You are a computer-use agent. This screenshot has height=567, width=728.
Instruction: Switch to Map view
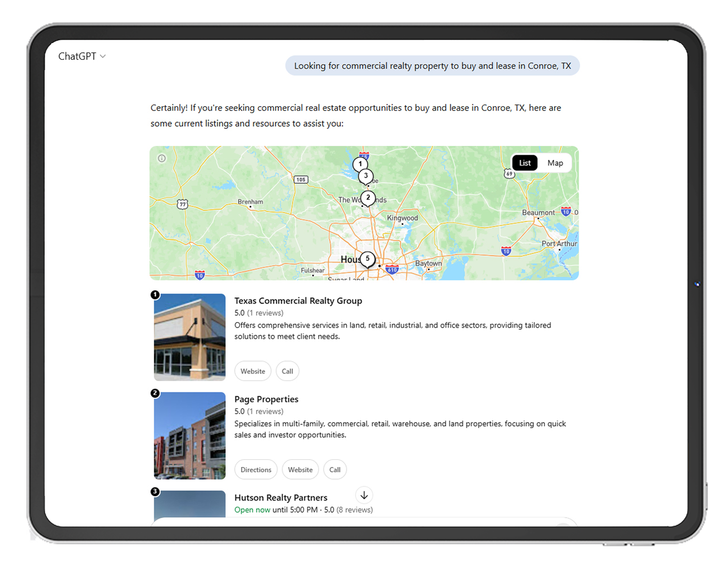click(555, 163)
